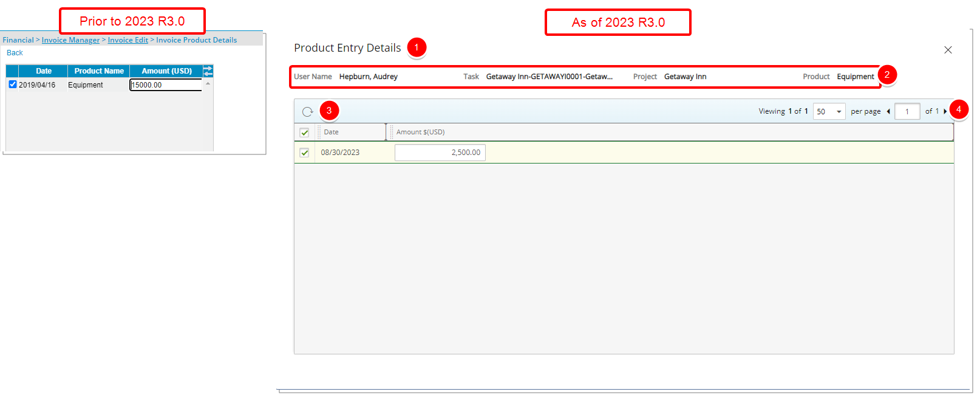Click the Getaway Inn-GETAWAYI0001 task value
Viewport: 980px width, 400px height.
[550, 77]
